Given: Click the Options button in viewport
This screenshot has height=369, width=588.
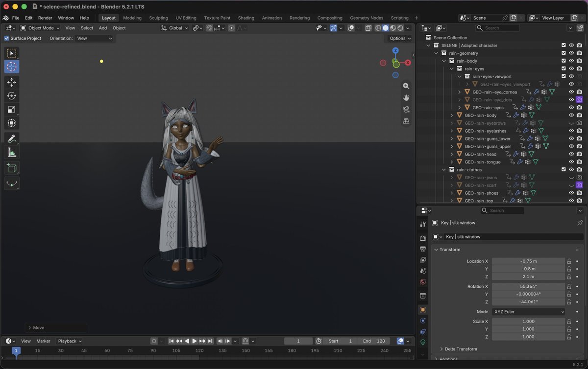Looking at the screenshot, I should click(x=400, y=38).
